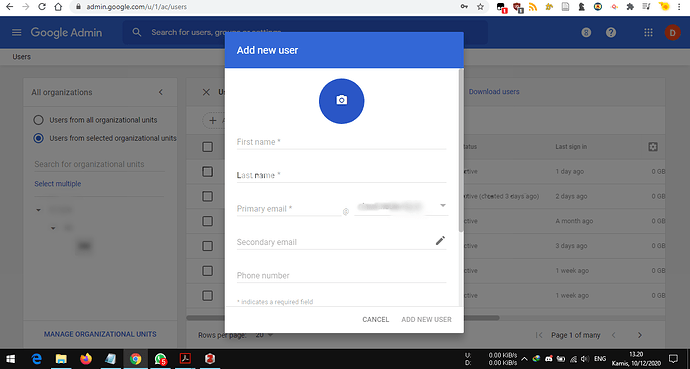Viewport: 690px width, 369px height.
Task: Open the Google Admin main menu hamburger
Action: [x=17, y=33]
